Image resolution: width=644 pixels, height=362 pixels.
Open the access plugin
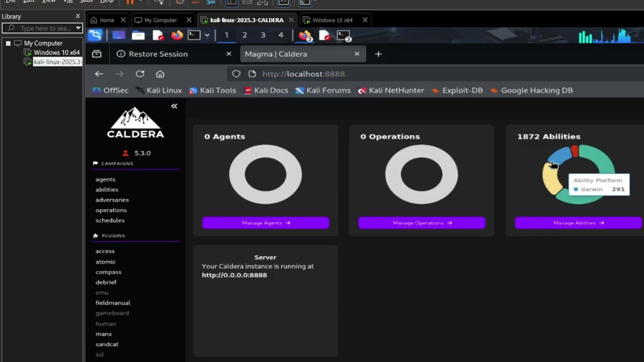tap(105, 251)
